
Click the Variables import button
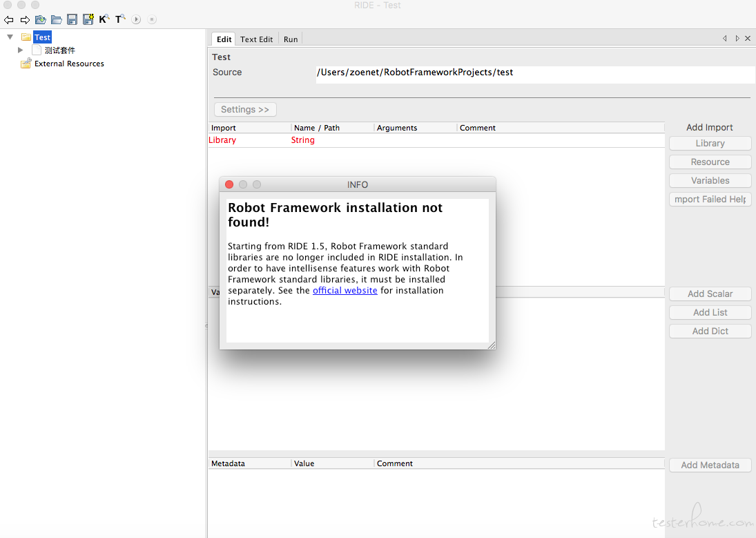[710, 180]
